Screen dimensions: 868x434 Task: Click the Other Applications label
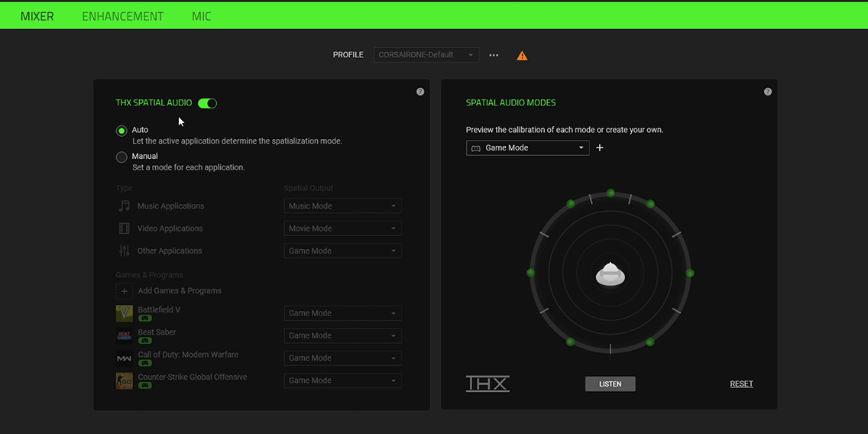pos(170,251)
